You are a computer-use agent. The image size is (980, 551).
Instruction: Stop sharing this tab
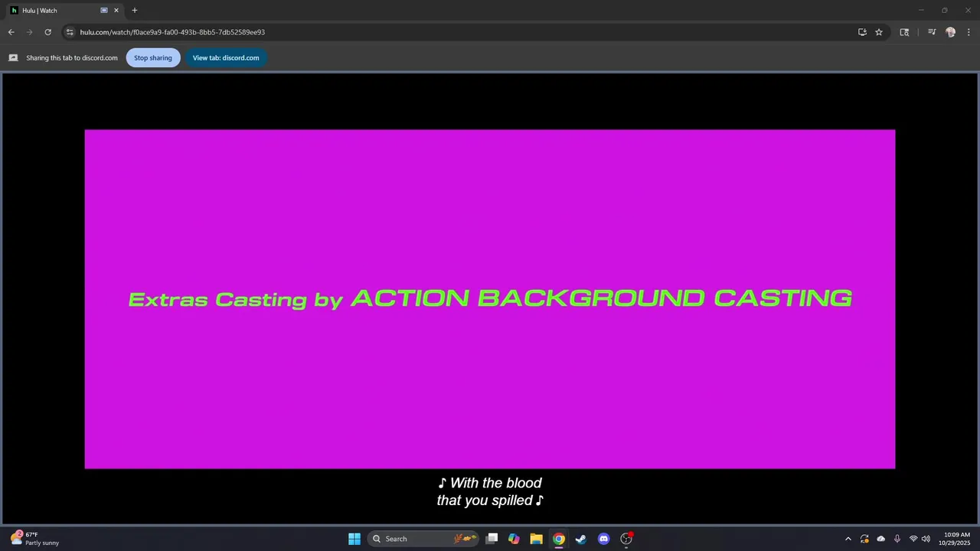pyautogui.click(x=153, y=57)
